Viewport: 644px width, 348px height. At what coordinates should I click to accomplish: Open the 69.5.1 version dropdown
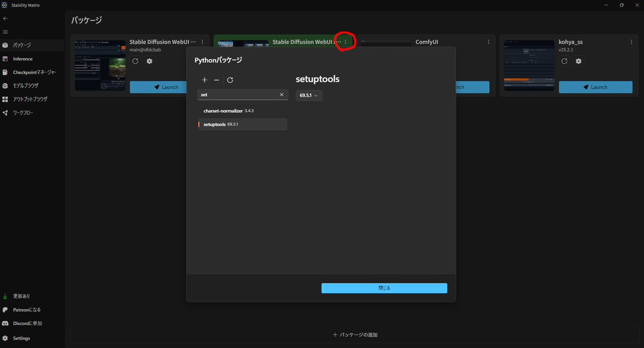click(309, 95)
